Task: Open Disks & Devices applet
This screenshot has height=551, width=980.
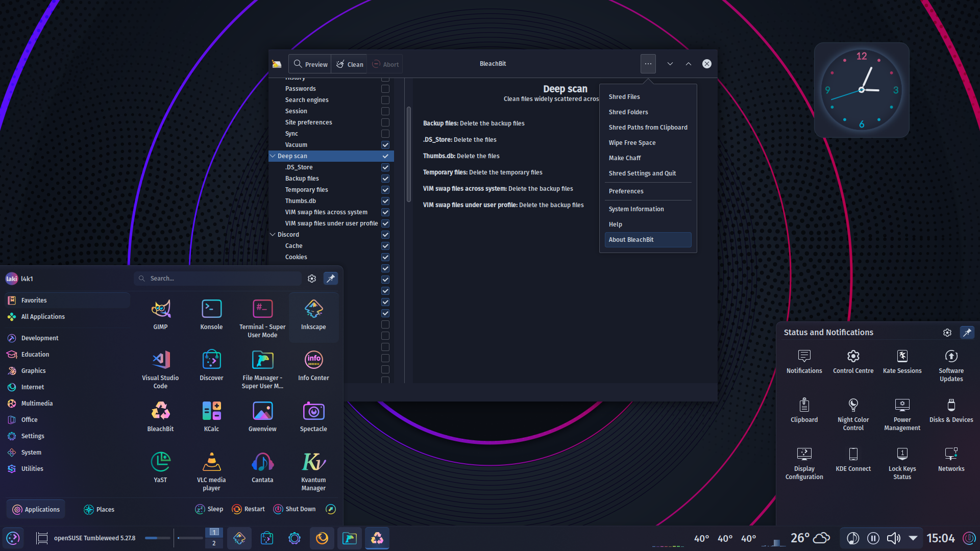Action: [951, 411]
